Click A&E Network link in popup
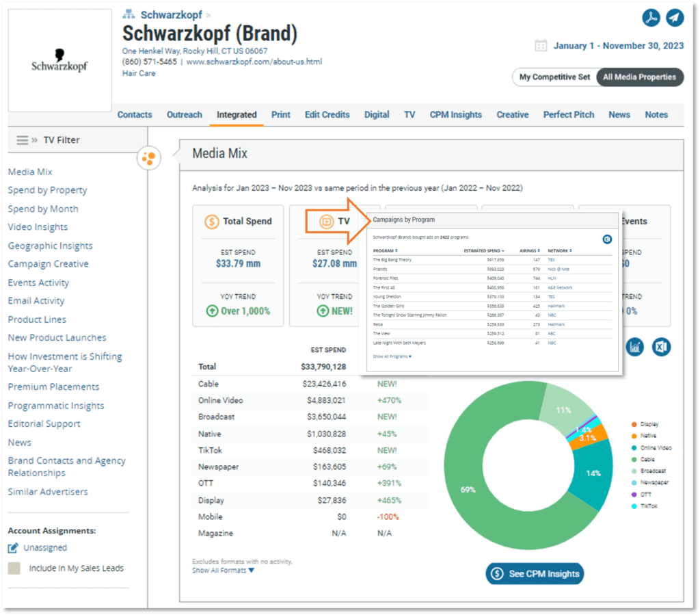700x615 pixels. (x=560, y=287)
